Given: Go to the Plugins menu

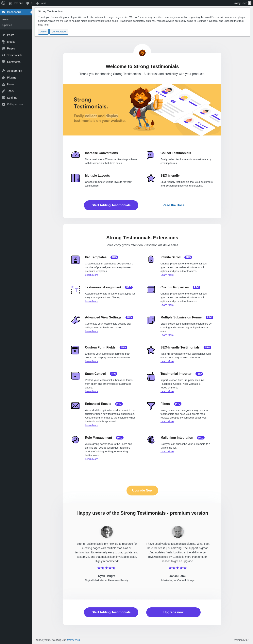Looking at the screenshot, I should [x=11, y=78].
